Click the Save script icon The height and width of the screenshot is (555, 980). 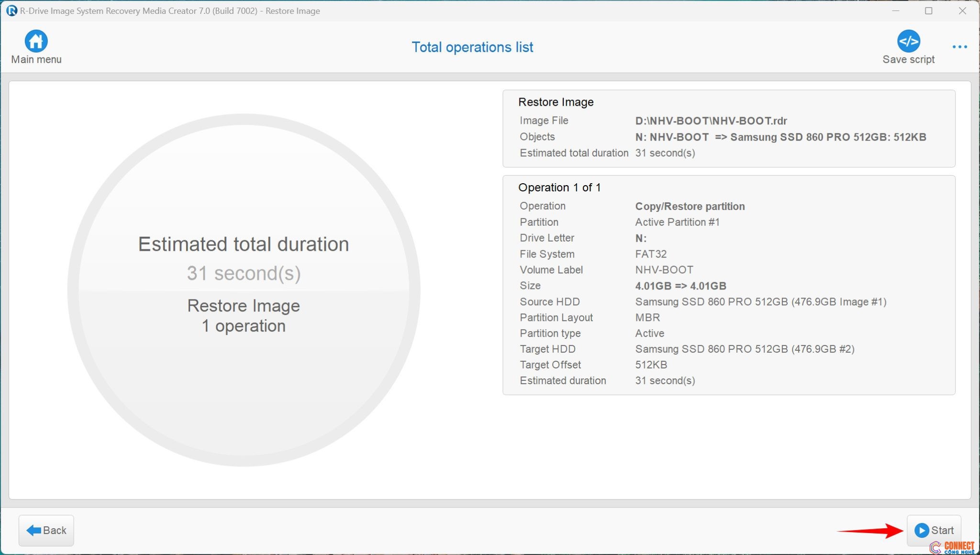coord(908,41)
